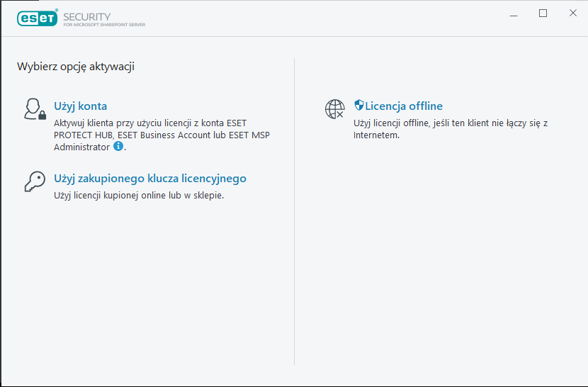This screenshot has width=588, height=387.
Task: Click the blue info icon after Administrator
Action: 118,146
